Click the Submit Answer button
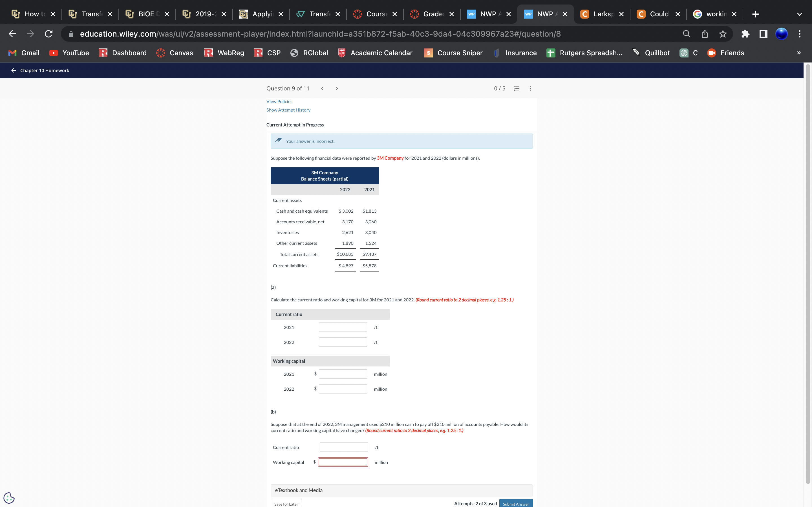The height and width of the screenshot is (507, 812). click(x=515, y=504)
